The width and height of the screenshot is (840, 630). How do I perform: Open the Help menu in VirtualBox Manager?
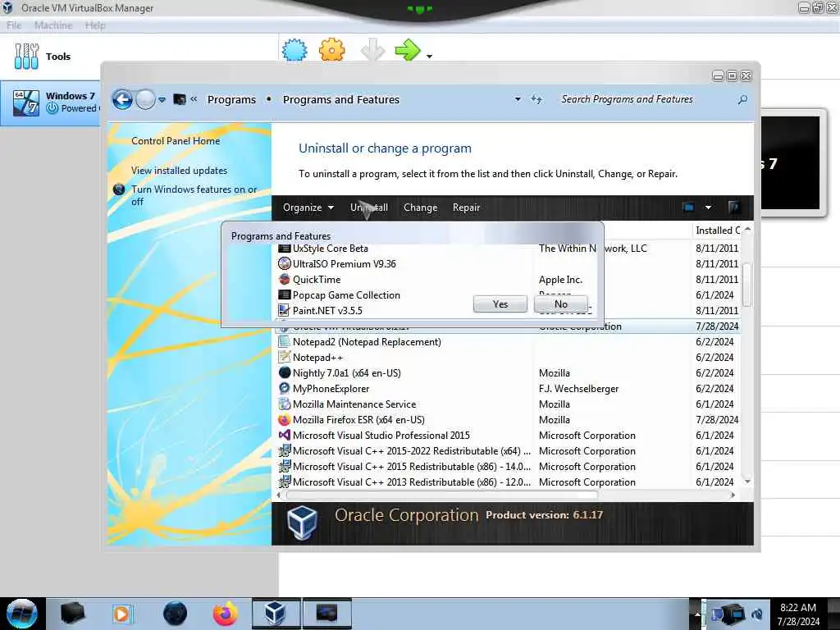(95, 25)
